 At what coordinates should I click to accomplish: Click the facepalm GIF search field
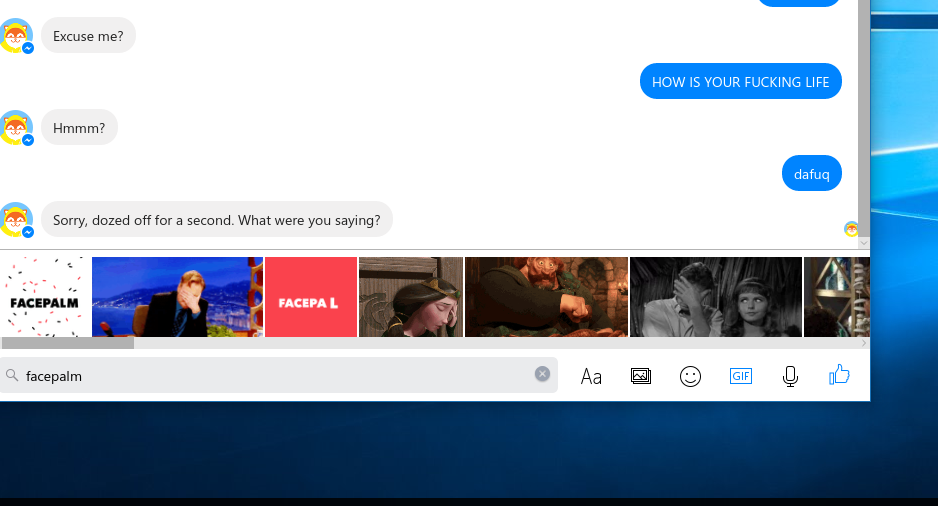pyautogui.click(x=279, y=376)
